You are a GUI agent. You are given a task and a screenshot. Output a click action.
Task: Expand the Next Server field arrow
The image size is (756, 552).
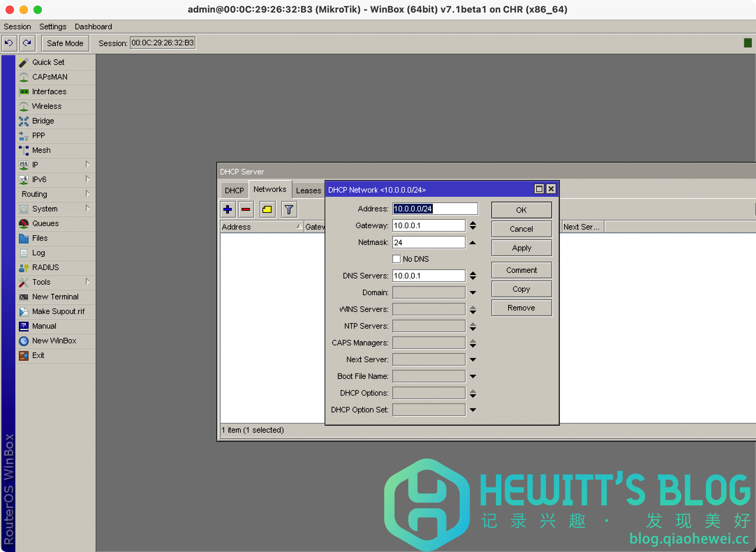click(473, 359)
